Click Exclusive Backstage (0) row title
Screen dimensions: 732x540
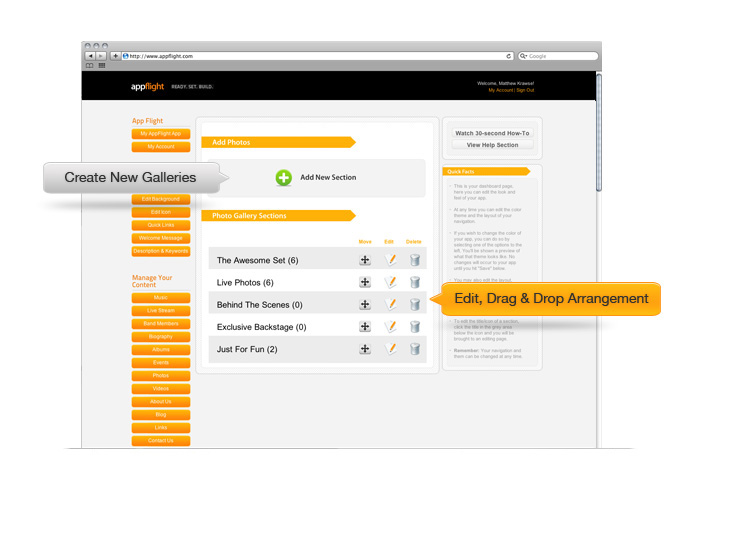pyautogui.click(x=261, y=327)
